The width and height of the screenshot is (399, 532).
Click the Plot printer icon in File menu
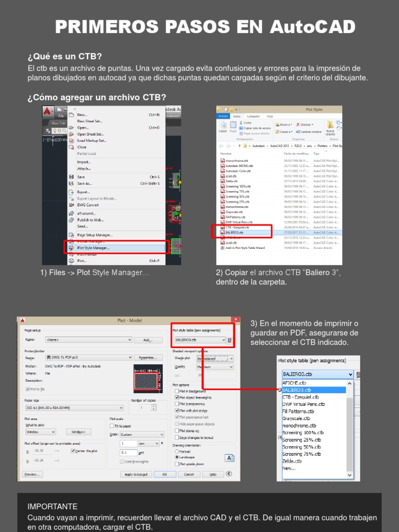71,261
